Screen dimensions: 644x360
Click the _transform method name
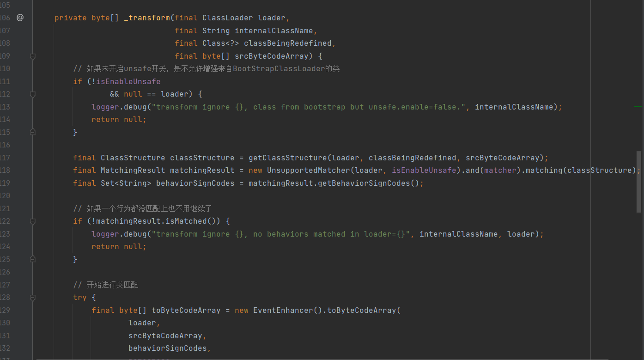[x=147, y=18]
